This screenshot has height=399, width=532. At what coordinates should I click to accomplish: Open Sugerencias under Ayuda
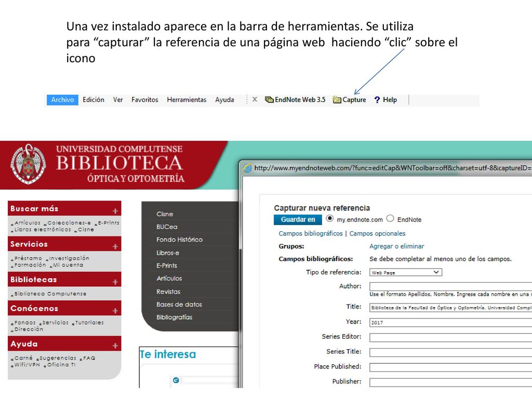58,358
